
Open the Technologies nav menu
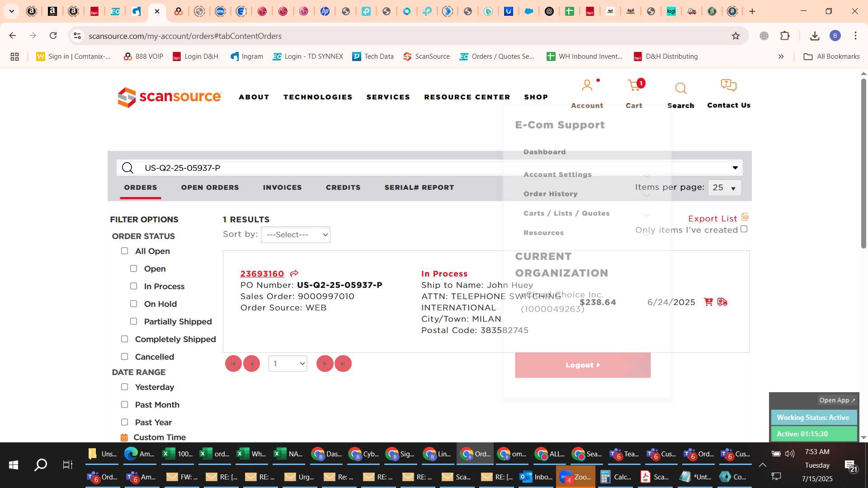(x=318, y=97)
